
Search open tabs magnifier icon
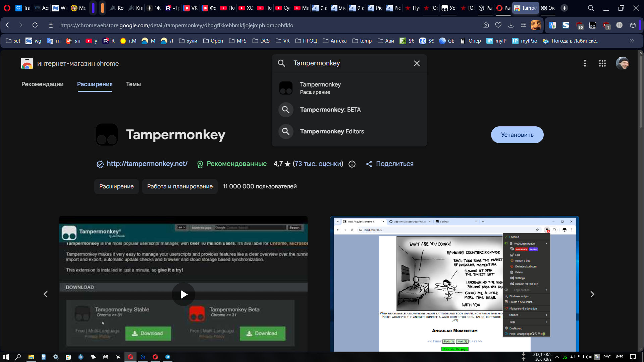point(591,8)
